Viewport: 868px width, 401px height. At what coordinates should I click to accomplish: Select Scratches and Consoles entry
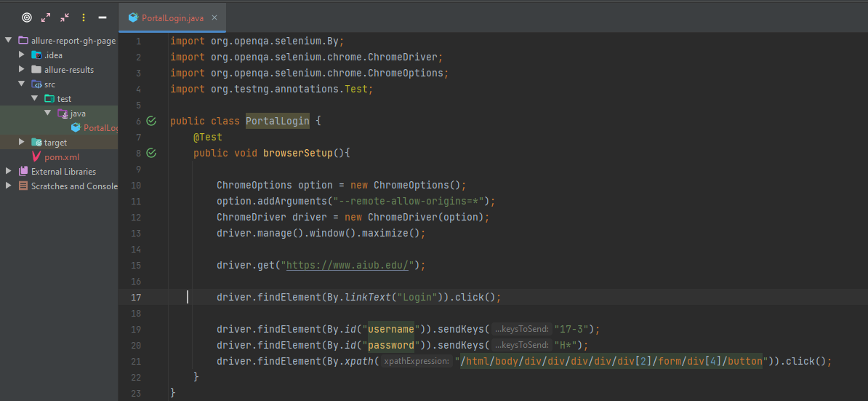pos(74,186)
